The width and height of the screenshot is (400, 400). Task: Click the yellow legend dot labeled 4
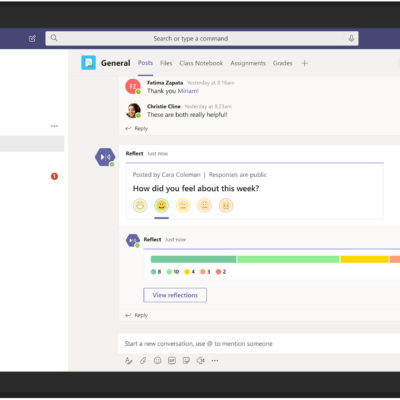tap(187, 272)
